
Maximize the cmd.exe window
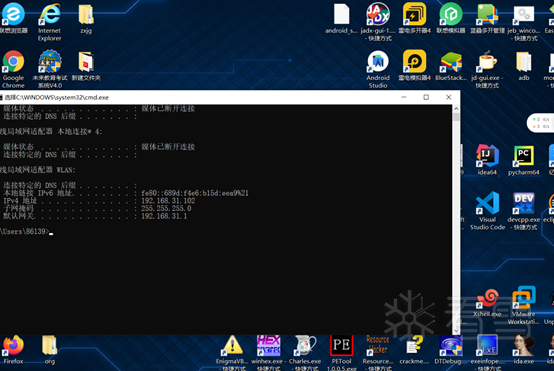pos(426,97)
